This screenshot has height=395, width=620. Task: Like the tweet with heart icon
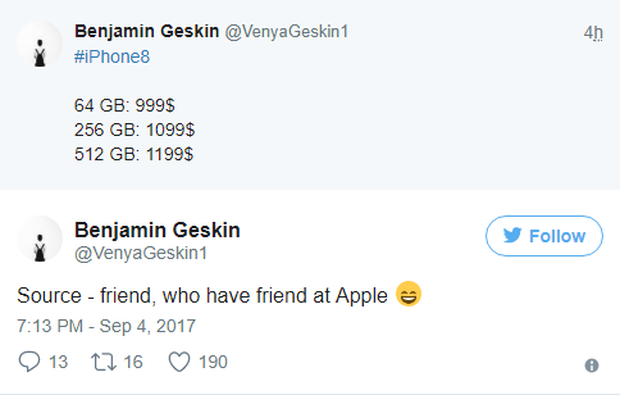[x=179, y=362]
